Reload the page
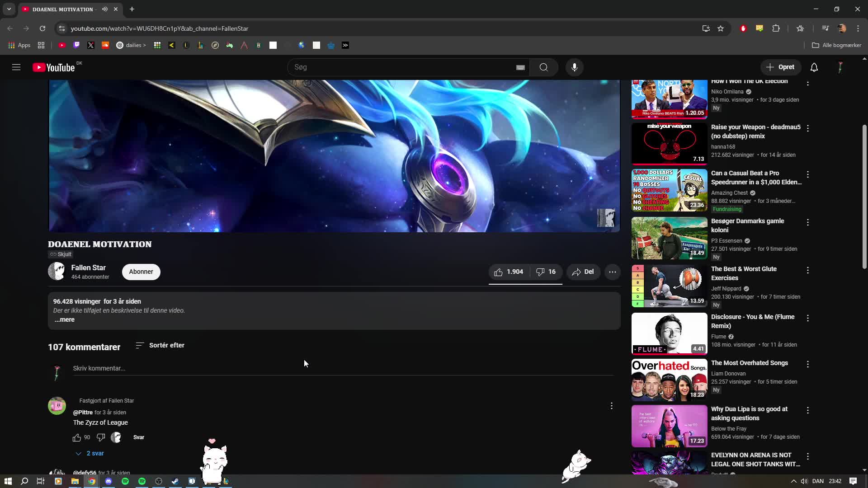This screenshot has height=488, width=868. [x=42, y=28]
